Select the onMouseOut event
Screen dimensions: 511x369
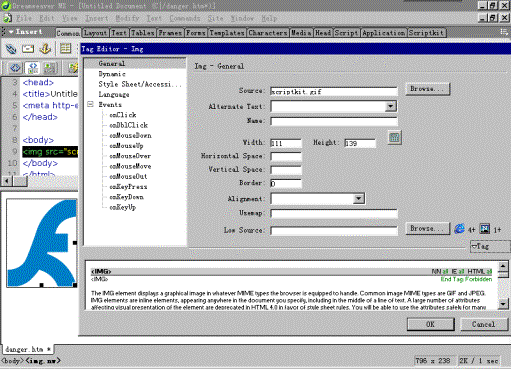point(128,176)
